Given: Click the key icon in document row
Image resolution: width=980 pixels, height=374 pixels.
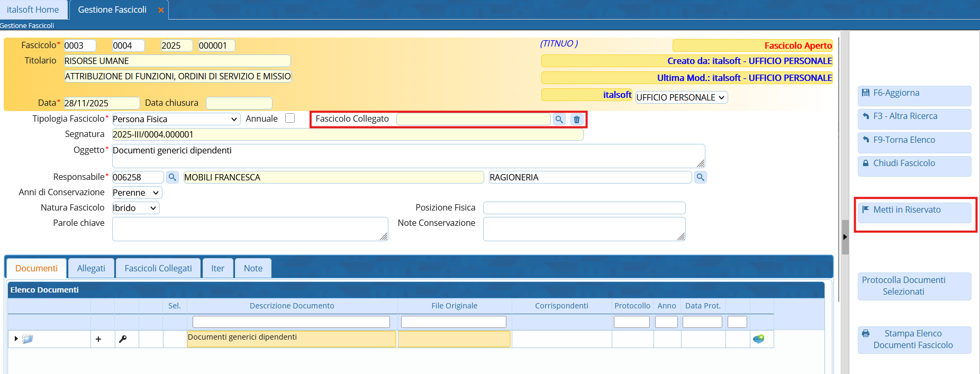Looking at the screenshot, I should 123,339.
